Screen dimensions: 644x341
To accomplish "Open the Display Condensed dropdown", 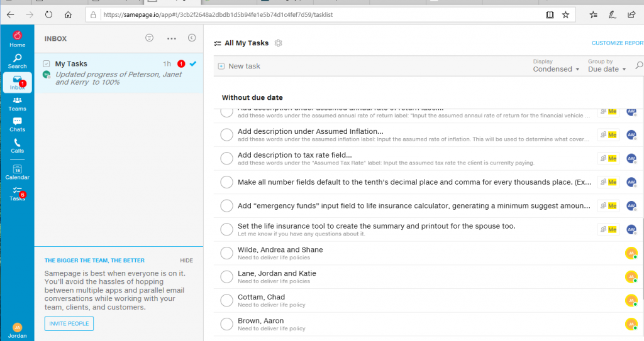I will (x=556, y=69).
